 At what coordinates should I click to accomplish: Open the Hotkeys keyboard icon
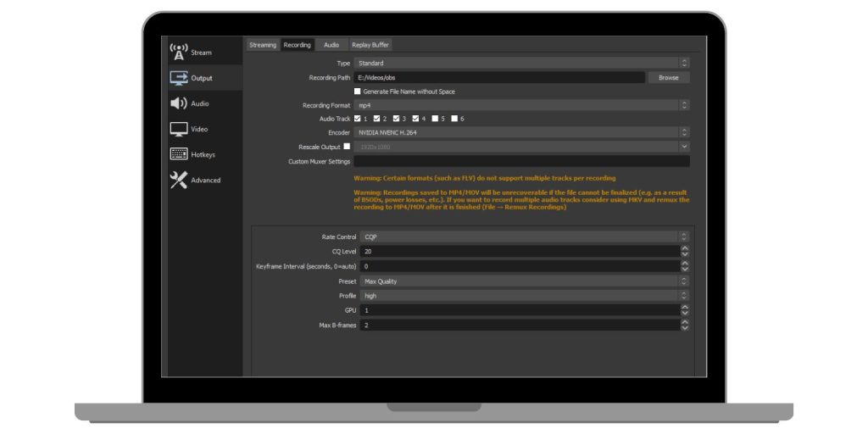pos(179,154)
